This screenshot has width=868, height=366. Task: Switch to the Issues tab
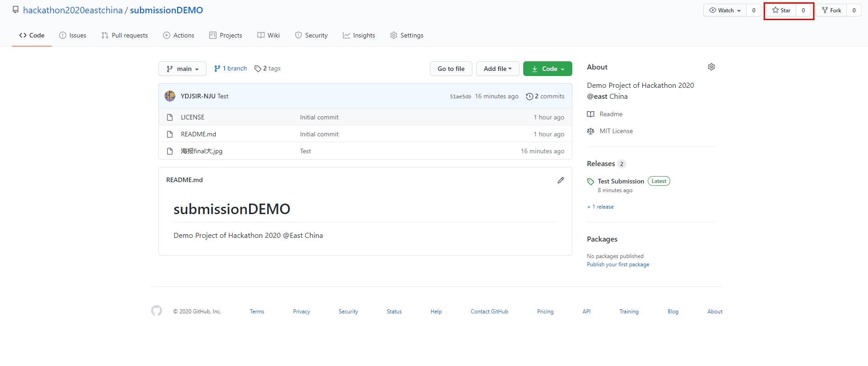click(73, 35)
